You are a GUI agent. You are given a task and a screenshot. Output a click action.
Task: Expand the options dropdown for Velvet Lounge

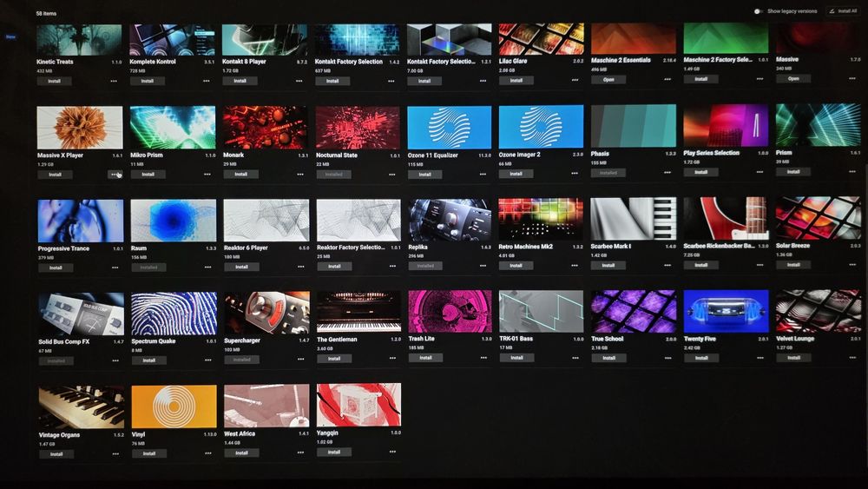coord(852,358)
